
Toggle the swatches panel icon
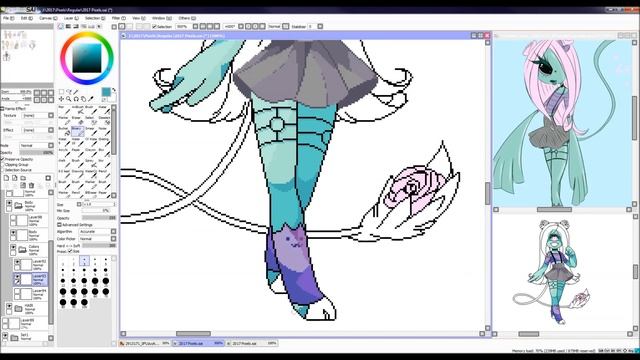pyautogui.click(x=91, y=27)
